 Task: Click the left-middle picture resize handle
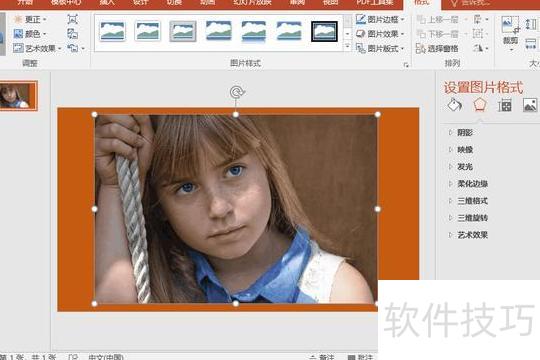(95, 209)
